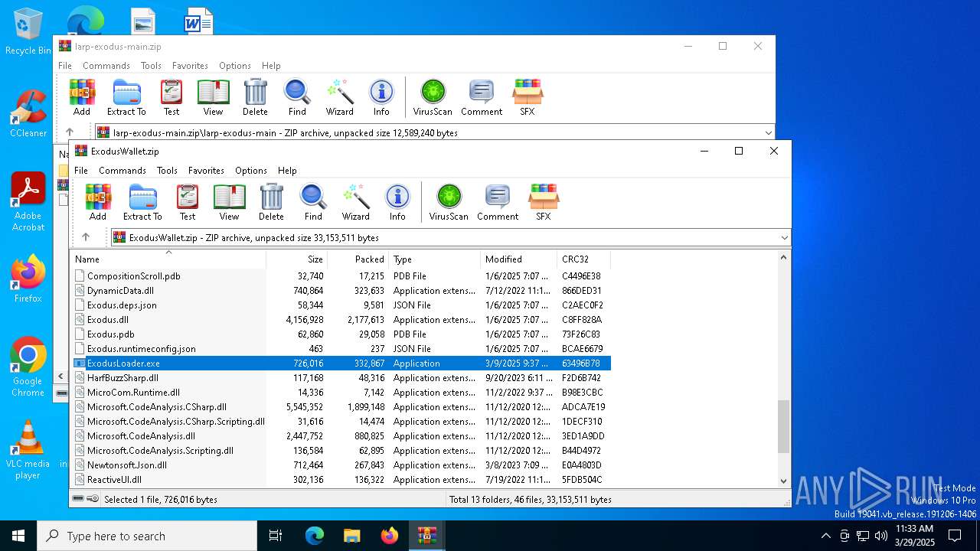Click taskbar search box
Viewport: 980px width, 551px height.
147,536
